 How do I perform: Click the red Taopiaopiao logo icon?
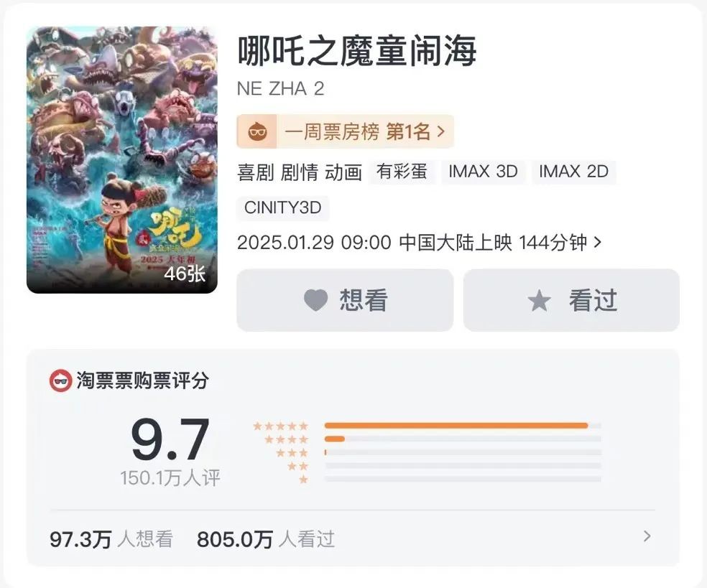point(60,381)
